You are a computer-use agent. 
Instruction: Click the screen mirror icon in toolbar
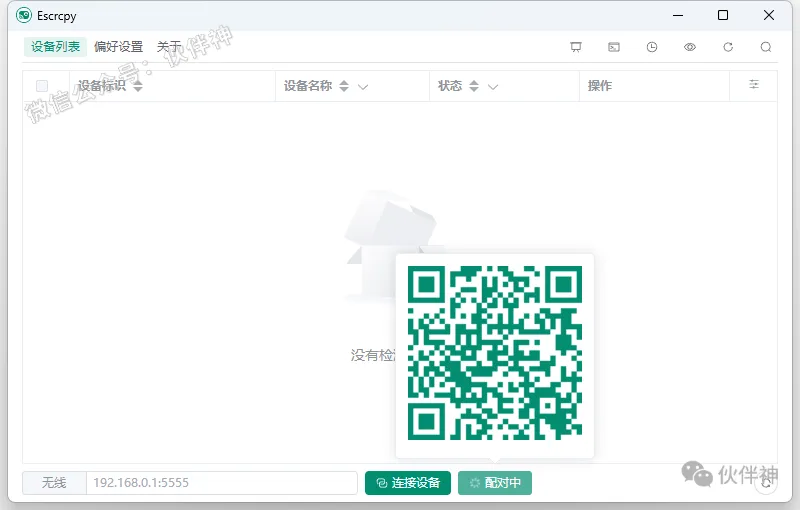point(576,47)
